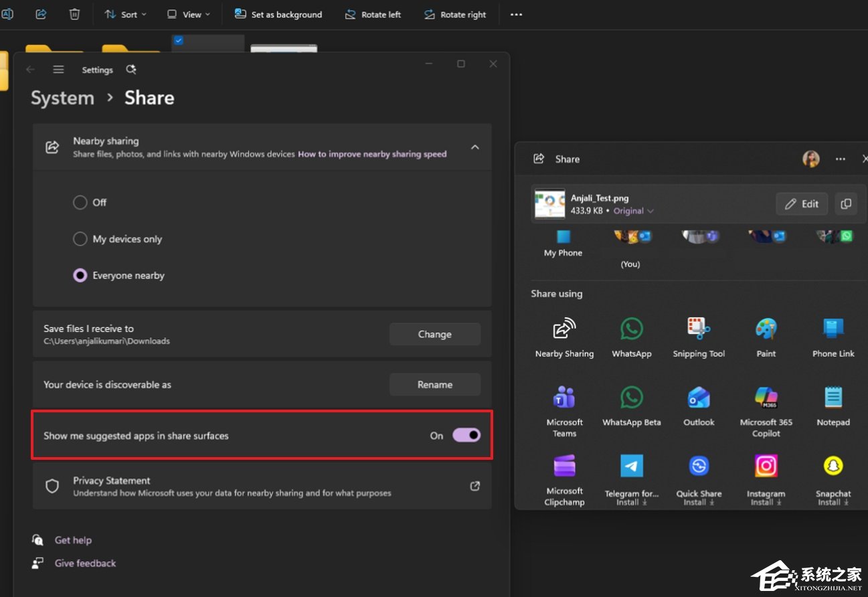
Task: Collapse the Nearby sharing section chevron
Action: (x=475, y=147)
